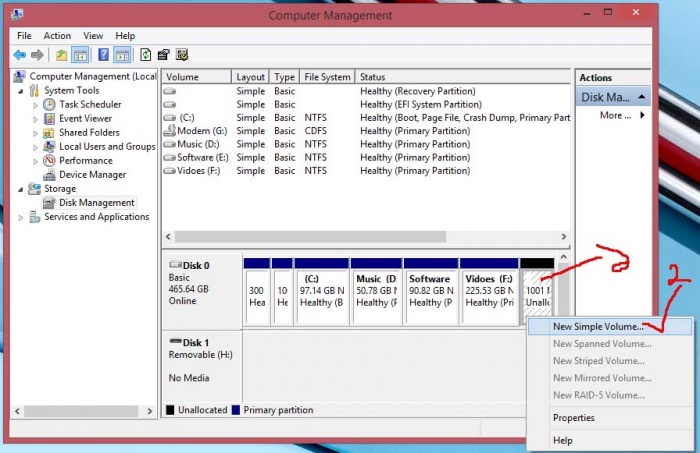Click the console tree scroll-right arrow
This screenshot has height=453, width=700.
(x=150, y=411)
